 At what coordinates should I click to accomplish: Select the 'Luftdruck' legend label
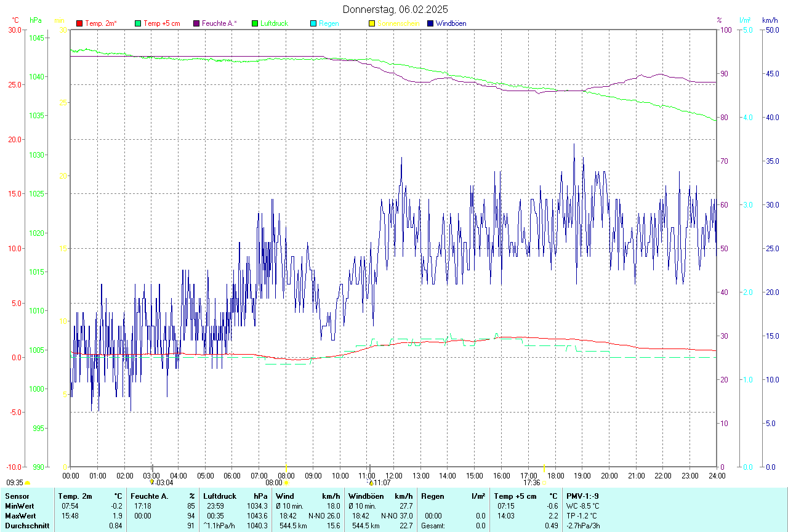tap(274, 23)
